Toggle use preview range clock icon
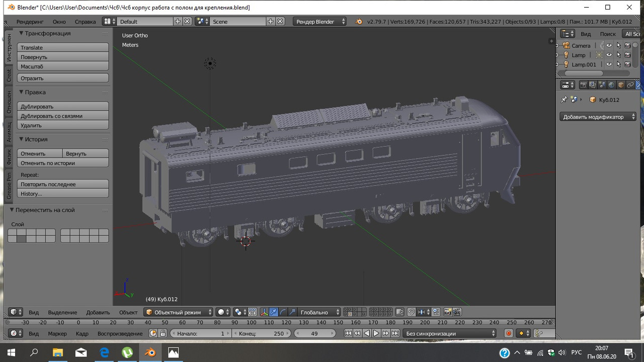The image size is (644, 362). pos(153,333)
